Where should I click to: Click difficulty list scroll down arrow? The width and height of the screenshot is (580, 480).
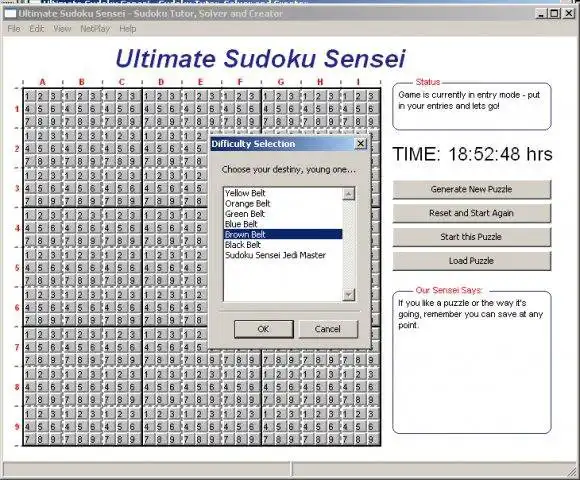click(348, 295)
